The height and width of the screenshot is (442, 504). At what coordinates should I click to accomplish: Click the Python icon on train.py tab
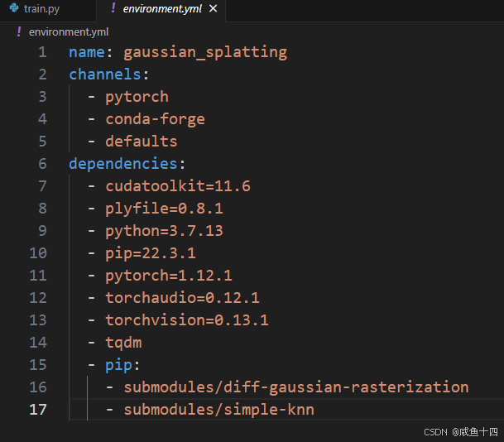click(14, 7)
